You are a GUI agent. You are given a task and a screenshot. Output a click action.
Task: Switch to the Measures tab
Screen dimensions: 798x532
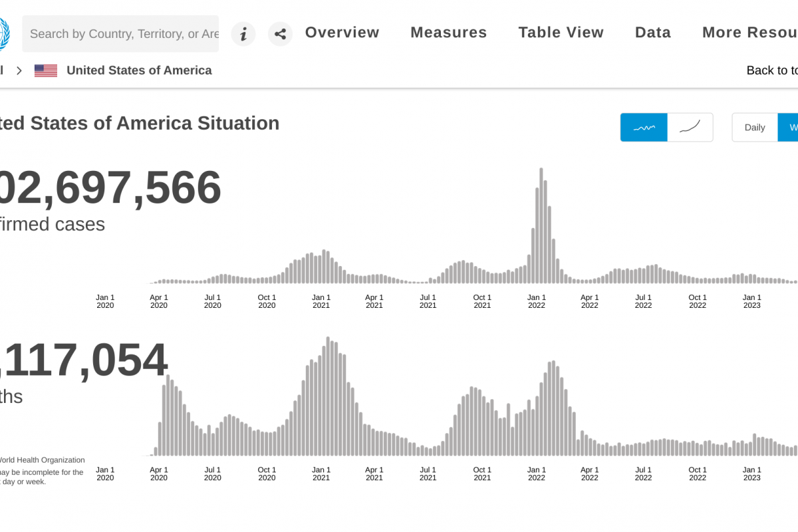[448, 33]
